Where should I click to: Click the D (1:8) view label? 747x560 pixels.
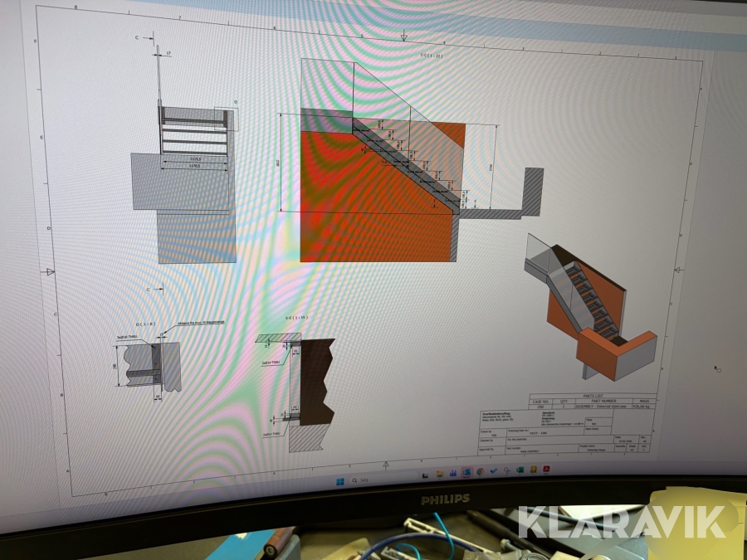coord(145,324)
